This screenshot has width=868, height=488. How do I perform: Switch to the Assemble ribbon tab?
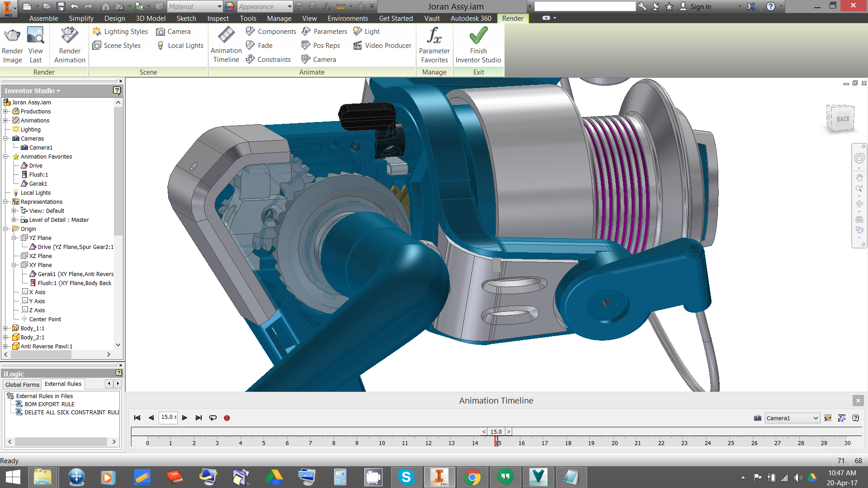(x=44, y=19)
